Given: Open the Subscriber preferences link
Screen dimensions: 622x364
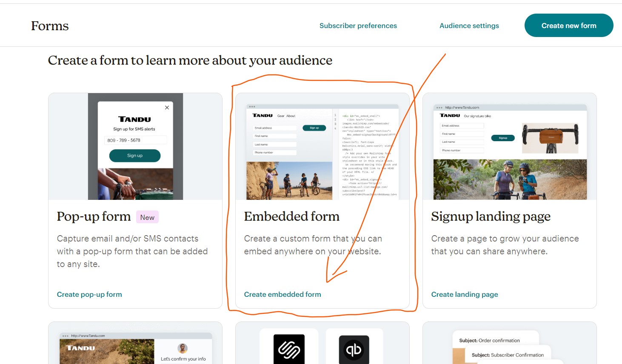Looking at the screenshot, I should coord(358,26).
